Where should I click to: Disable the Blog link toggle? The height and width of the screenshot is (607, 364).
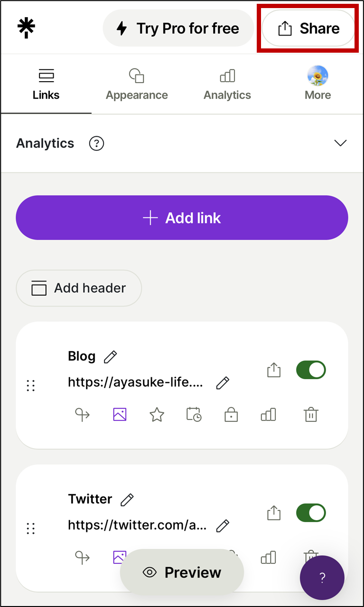pos(311,370)
